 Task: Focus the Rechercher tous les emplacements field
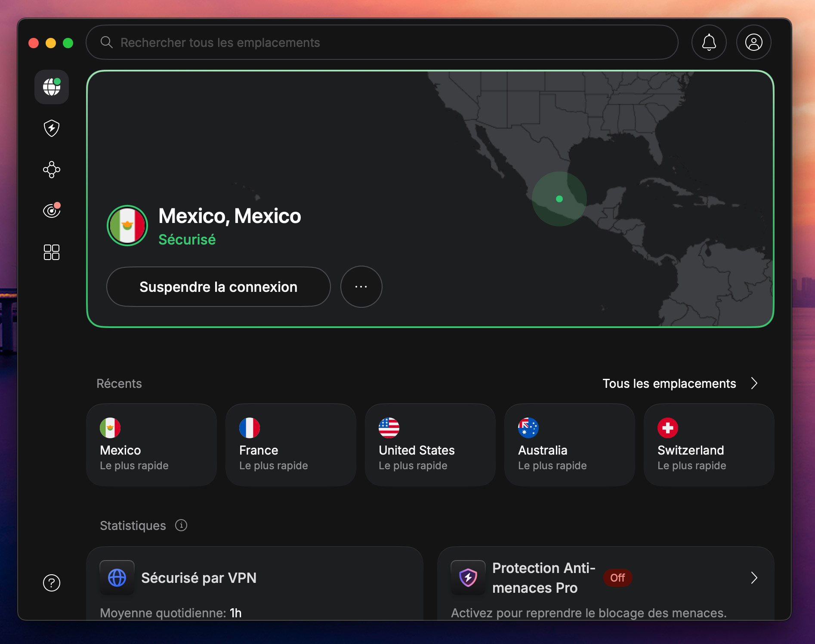382,42
